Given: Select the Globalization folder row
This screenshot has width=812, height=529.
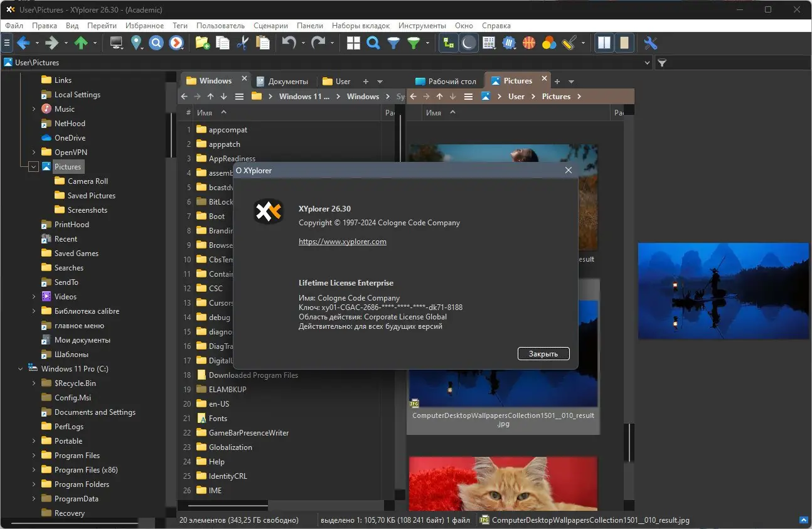Looking at the screenshot, I should (230, 447).
